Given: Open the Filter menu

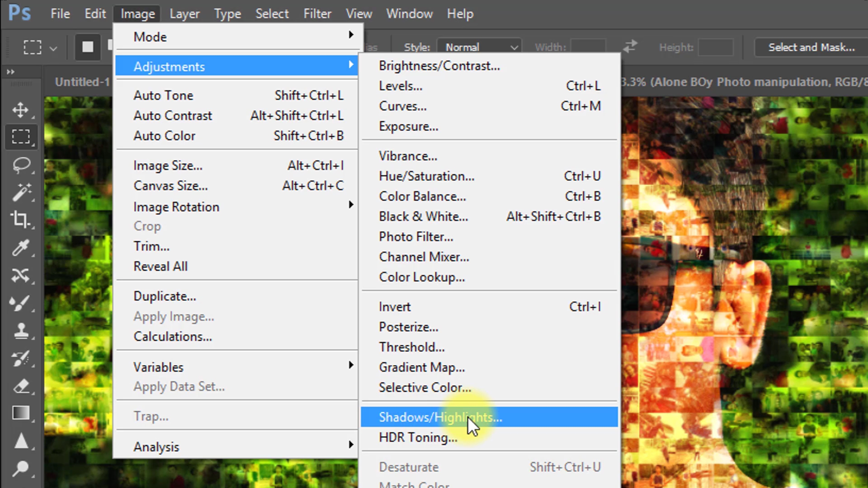Looking at the screenshot, I should click(x=317, y=14).
